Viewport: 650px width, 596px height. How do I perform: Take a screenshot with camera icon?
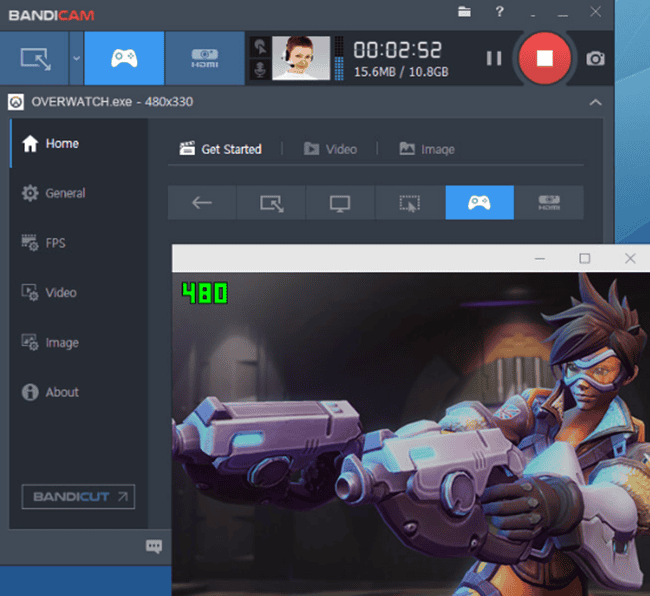[x=595, y=58]
